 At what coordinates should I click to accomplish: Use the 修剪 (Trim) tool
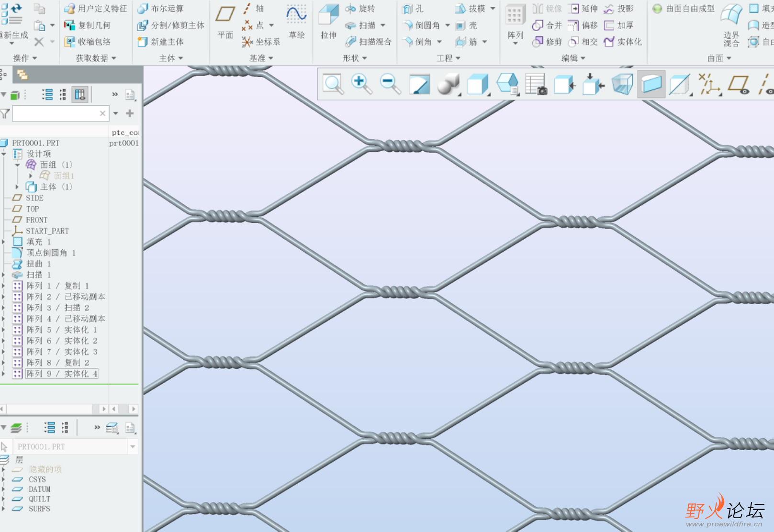coord(547,42)
